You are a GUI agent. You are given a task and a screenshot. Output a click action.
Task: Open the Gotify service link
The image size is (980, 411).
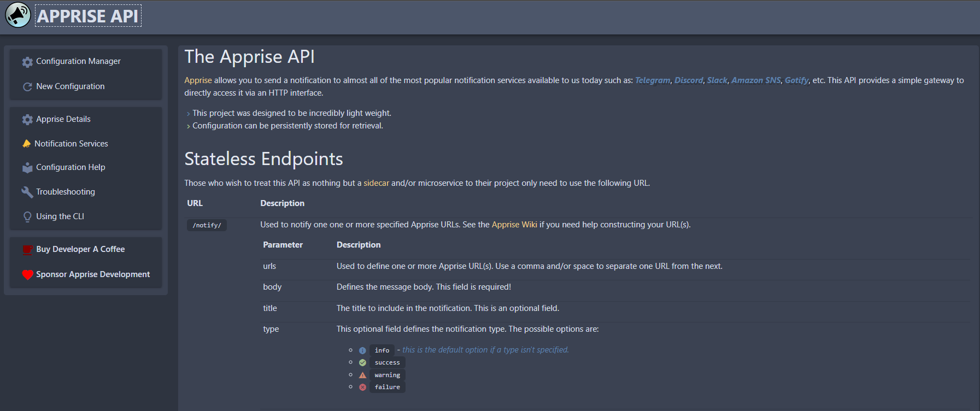[796, 80]
